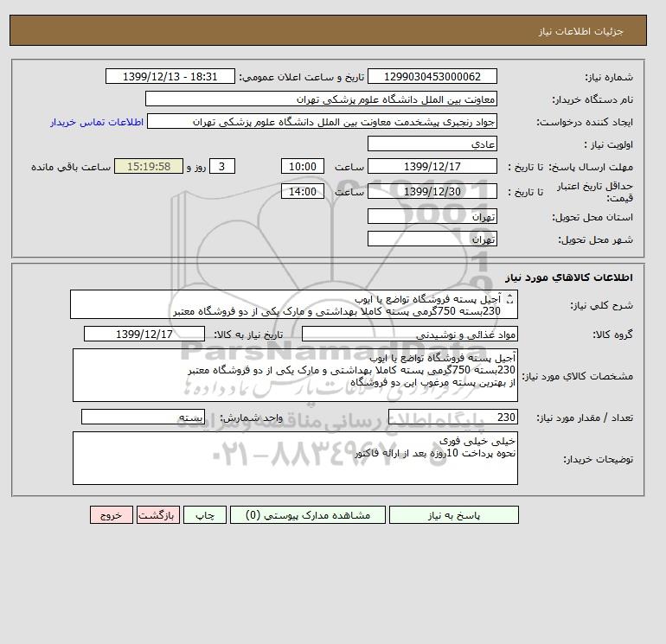Image resolution: width=666 pixels, height=644 pixels.
Task: Click the general need description text area
Action: point(294,305)
